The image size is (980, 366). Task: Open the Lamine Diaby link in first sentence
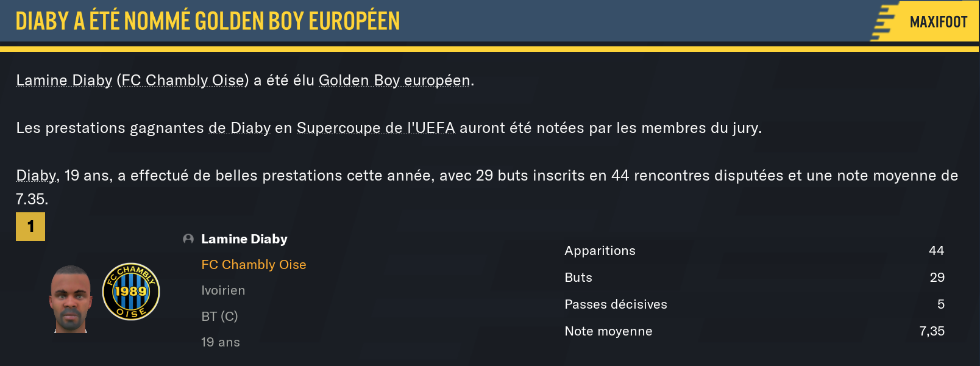64,81
